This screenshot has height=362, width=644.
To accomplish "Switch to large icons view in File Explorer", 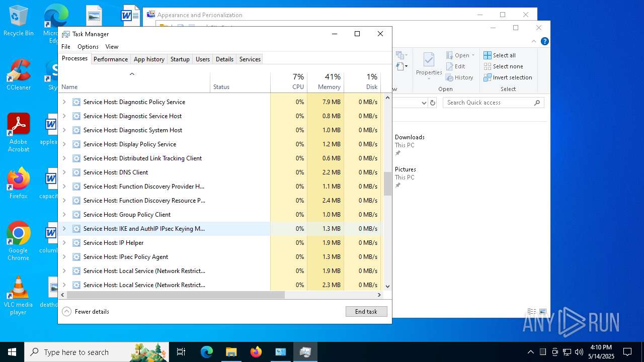I will (543, 312).
